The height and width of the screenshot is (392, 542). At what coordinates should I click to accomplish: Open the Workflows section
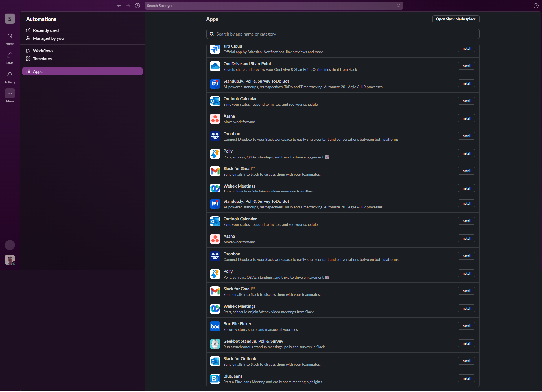pos(82,51)
